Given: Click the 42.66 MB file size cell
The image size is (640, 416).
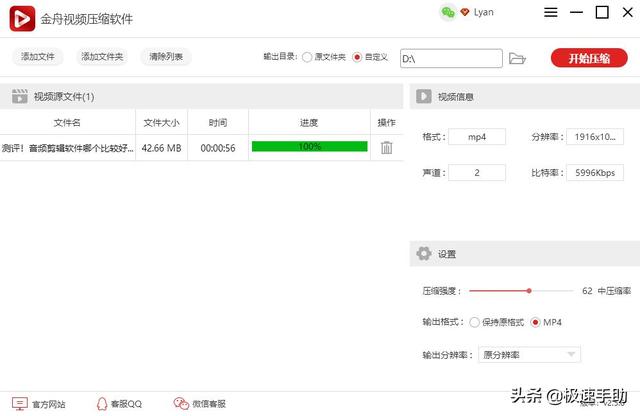Looking at the screenshot, I should click(x=161, y=148).
